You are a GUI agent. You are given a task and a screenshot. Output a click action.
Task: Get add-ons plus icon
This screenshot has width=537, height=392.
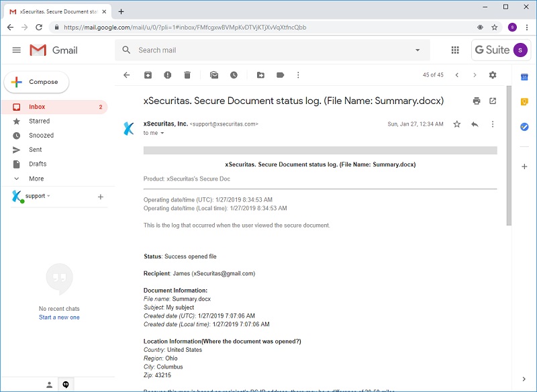(524, 166)
